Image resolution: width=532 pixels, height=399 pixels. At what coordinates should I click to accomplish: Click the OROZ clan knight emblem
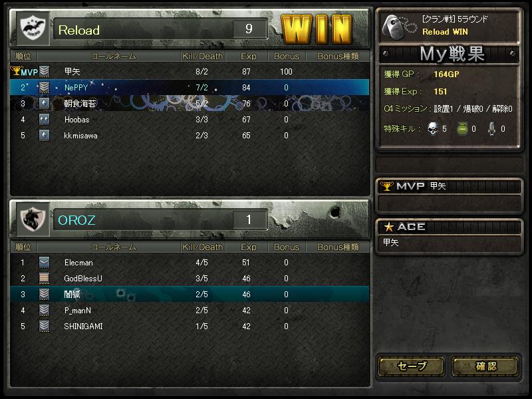(x=33, y=219)
